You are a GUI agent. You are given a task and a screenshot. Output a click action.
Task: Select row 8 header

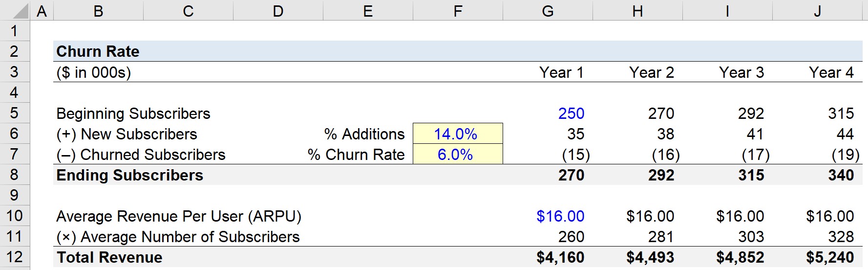[15, 175]
